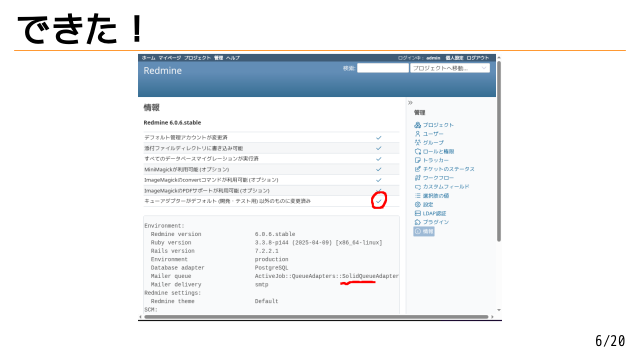Click the checkmark for MiniMagickが利用可能

pyautogui.click(x=378, y=169)
